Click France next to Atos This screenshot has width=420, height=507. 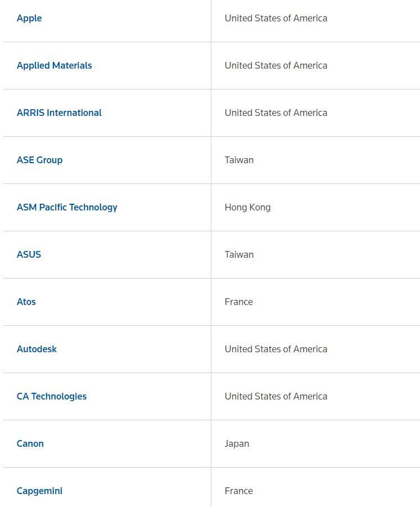[238, 302]
